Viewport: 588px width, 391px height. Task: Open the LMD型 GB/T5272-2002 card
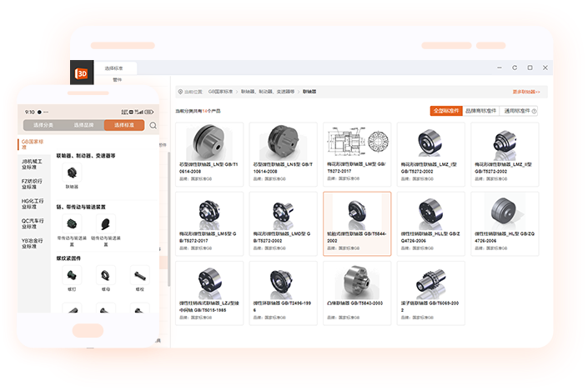(x=283, y=223)
